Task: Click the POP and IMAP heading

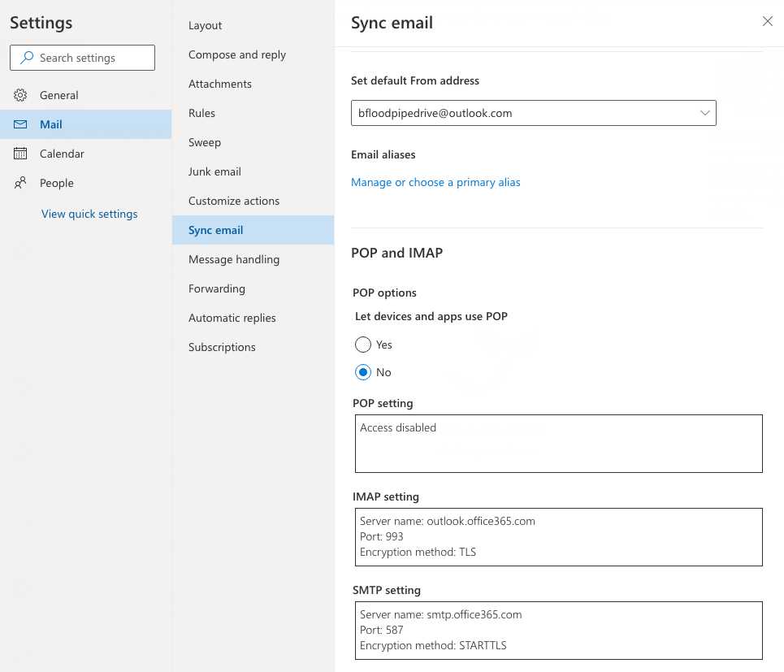Action: click(x=397, y=253)
